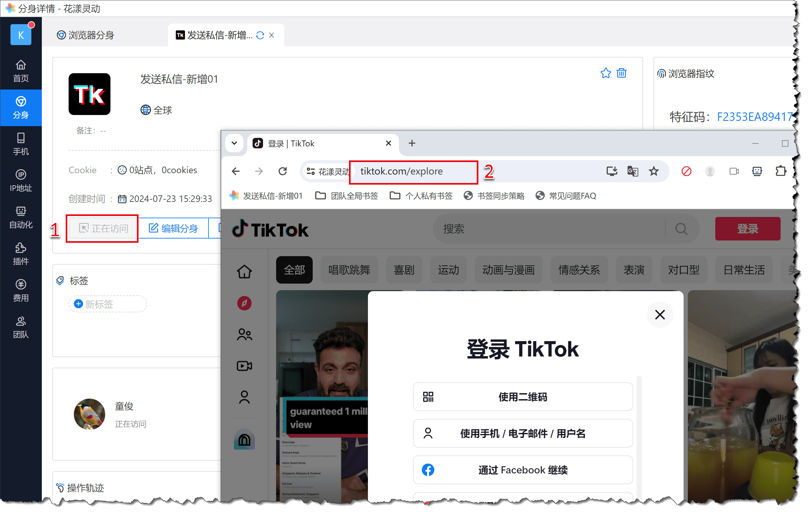
Task: Open 首页 in the left sidebar
Action: coord(21,71)
